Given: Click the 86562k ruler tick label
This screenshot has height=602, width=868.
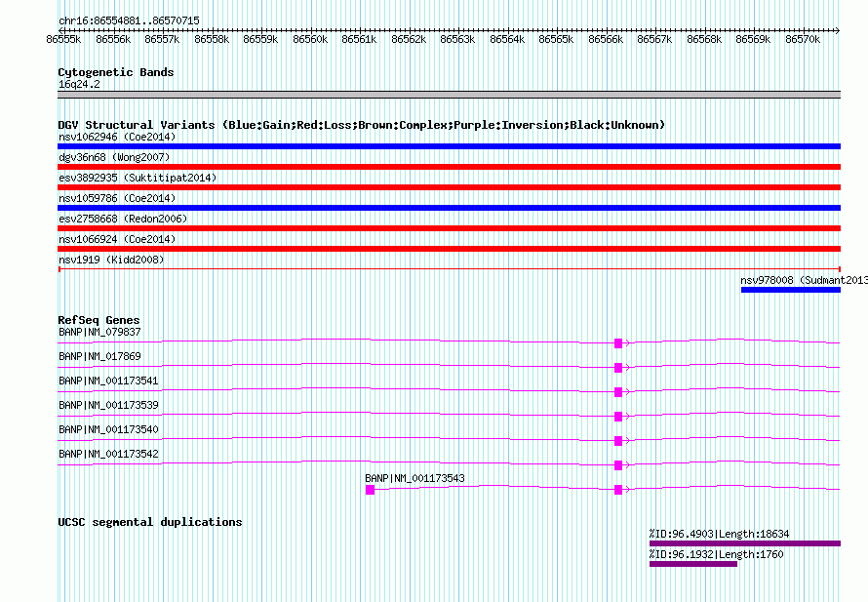Looking at the screenshot, I should pyautogui.click(x=409, y=39).
